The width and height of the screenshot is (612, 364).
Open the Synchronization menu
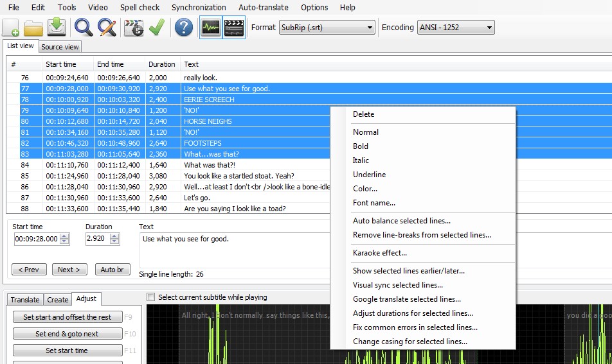pyautogui.click(x=199, y=8)
